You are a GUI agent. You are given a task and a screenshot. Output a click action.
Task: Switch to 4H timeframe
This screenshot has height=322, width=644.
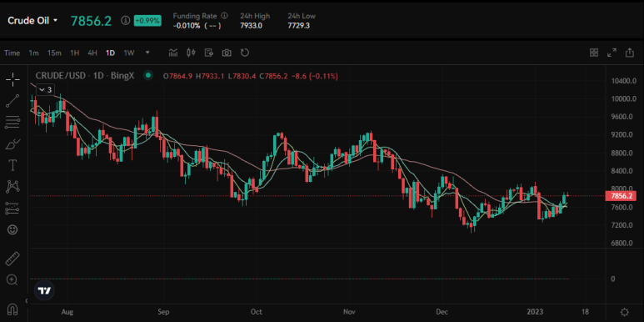click(92, 53)
